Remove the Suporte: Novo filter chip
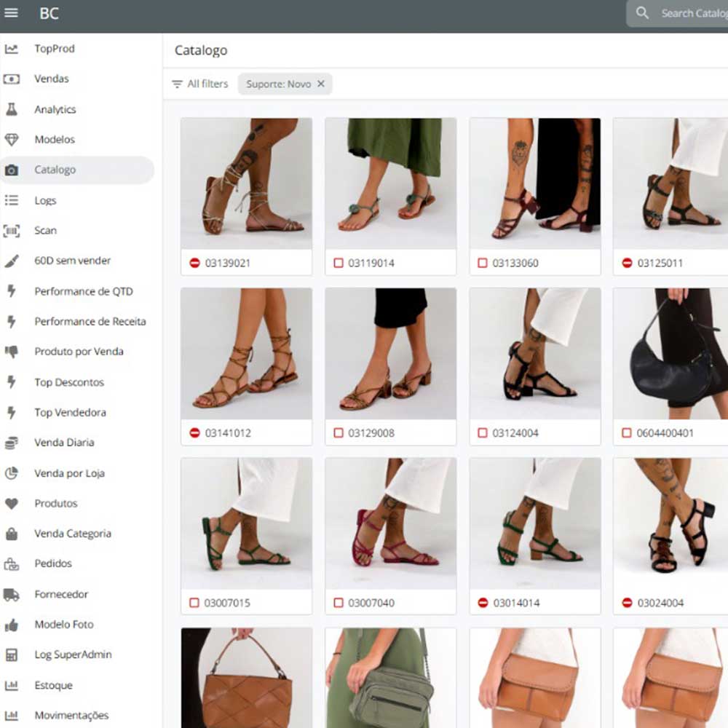The width and height of the screenshot is (728, 728). coord(321,84)
